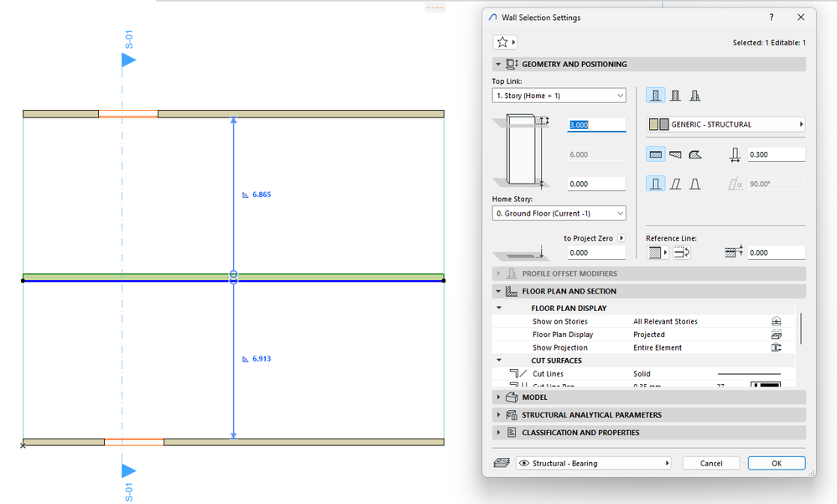Close Wall Selection Settings dialog
Viewport: 837px width, 504px height.
[801, 17]
